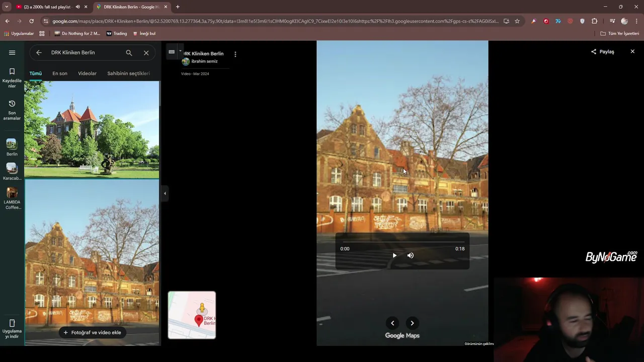Go to next photo arrow
Screen dimensions: 644x362
tap(412, 323)
